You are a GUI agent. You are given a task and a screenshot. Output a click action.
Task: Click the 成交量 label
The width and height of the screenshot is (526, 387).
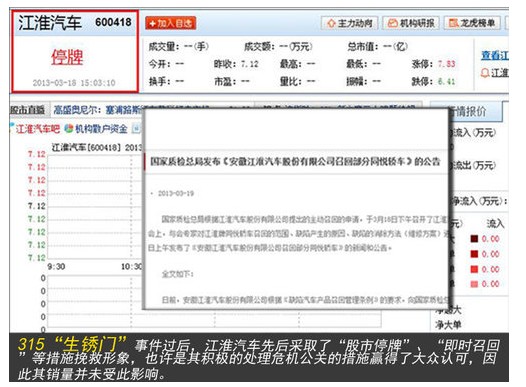click(164, 46)
